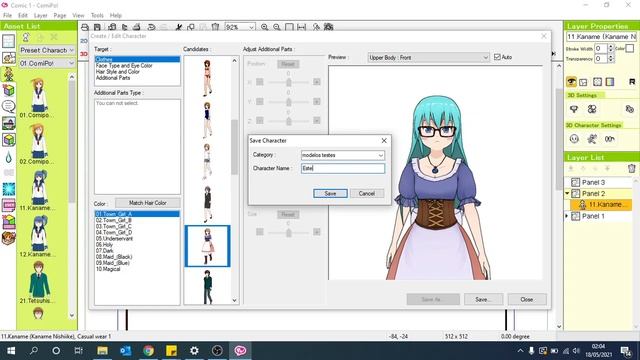Viewport: 640px width, 360px height.
Task: Increase Stroke Width stepper value
Action: (611, 46)
